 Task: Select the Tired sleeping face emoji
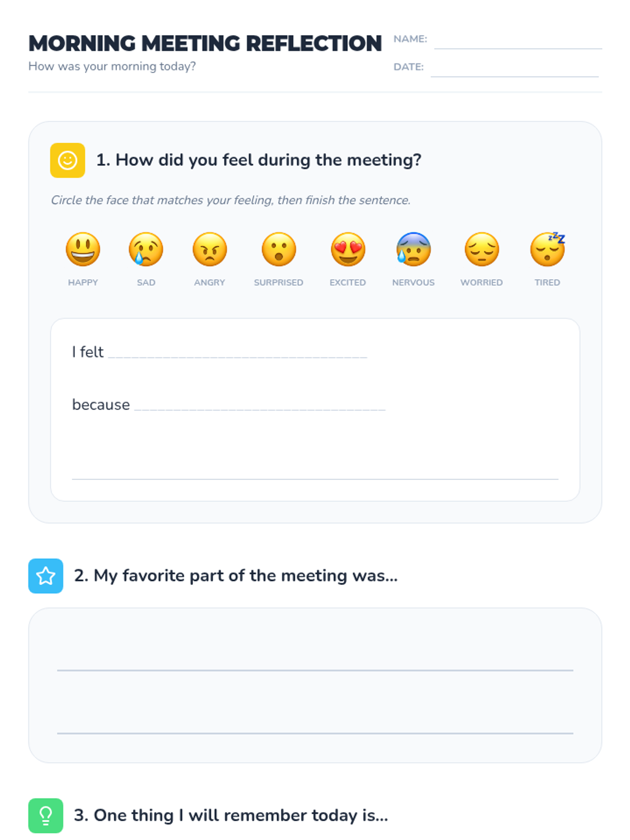point(548,249)
